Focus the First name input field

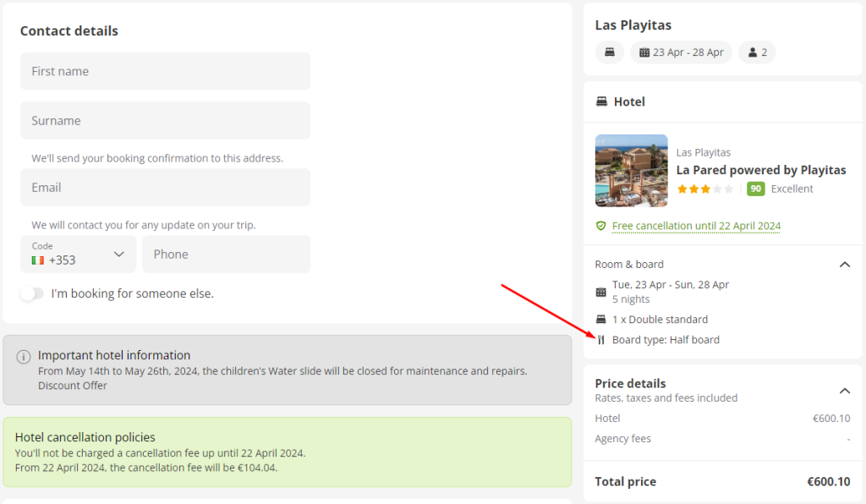click(x=165, y=71)
